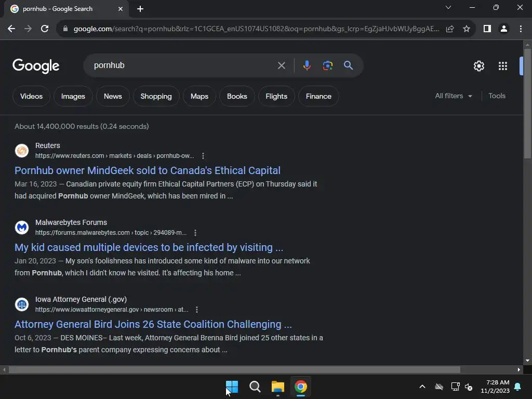
Task: Search by image with Lens
Action: tap(327, 65)
